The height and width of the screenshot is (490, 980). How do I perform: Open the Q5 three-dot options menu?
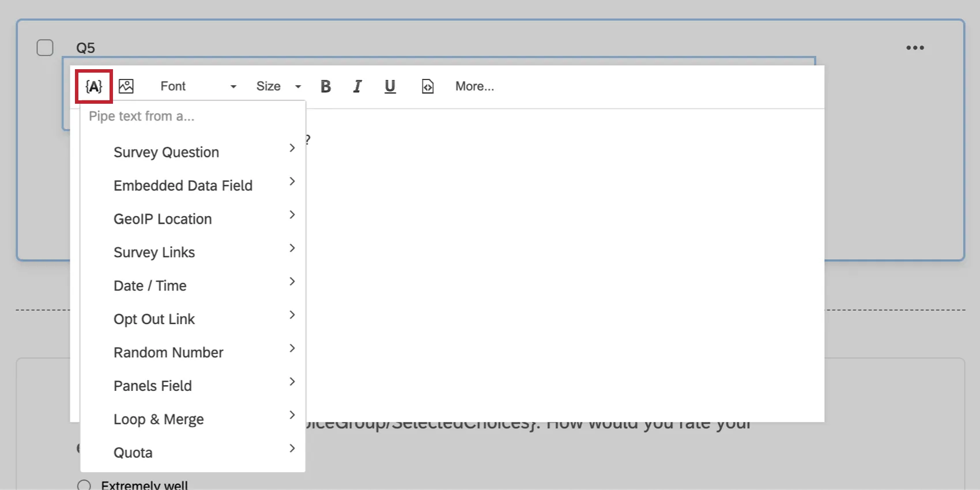(x=915, y=48)
